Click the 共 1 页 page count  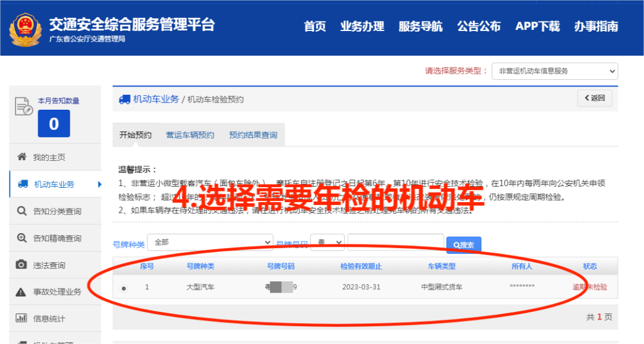pyautogui.click(x=599, y=317)
